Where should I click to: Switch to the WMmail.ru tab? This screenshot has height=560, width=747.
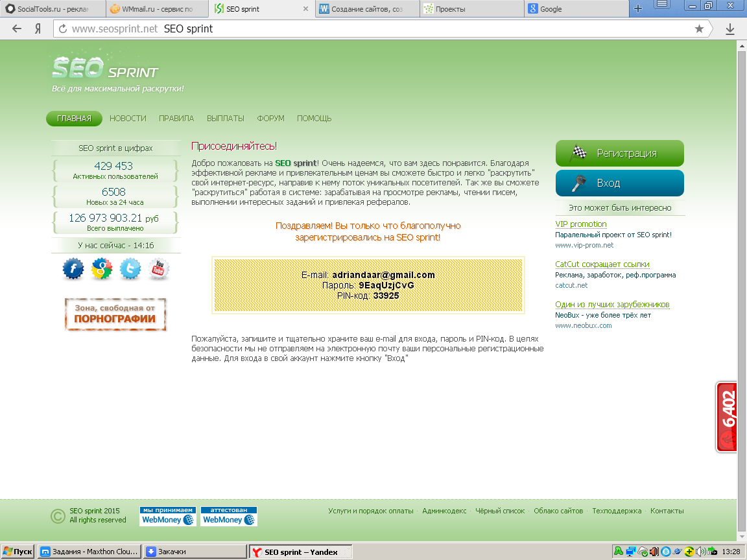[x=157, y=8]
